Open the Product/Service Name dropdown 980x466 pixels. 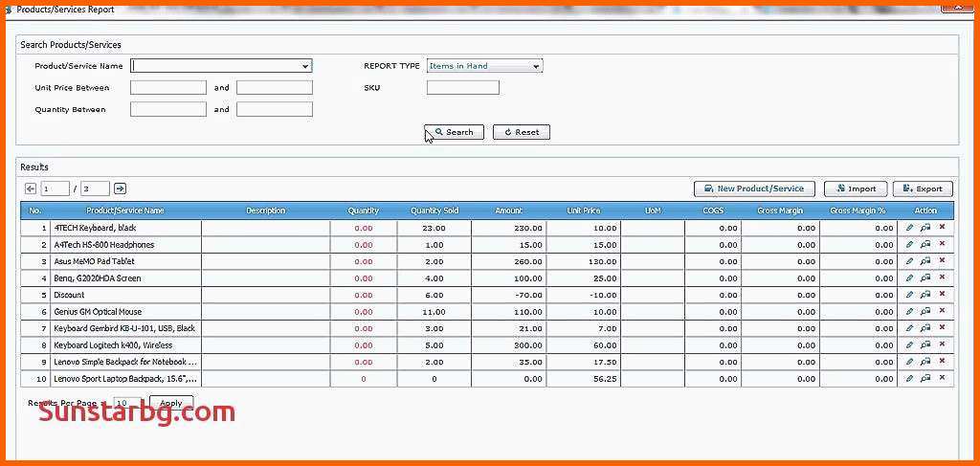pyautogui.click(x=305, y=66)
